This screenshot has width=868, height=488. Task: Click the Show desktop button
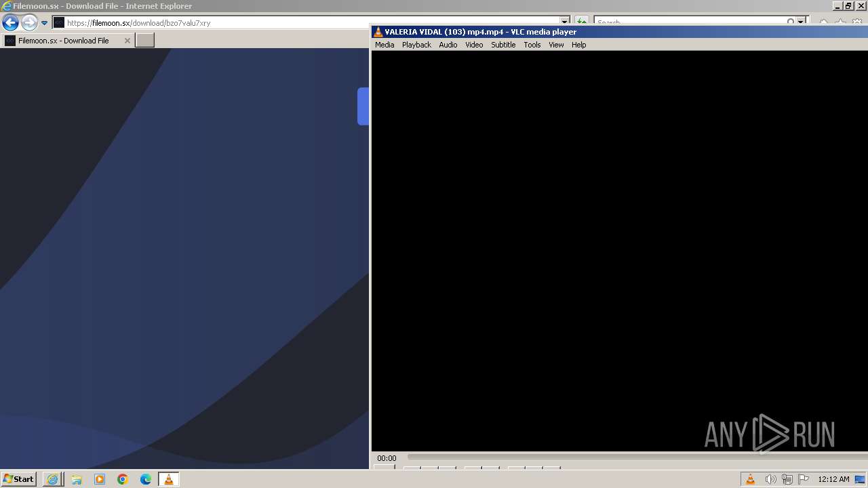[x=861, y=479]
